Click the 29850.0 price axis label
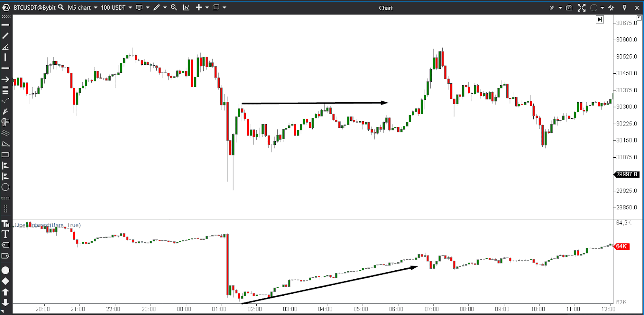Viewport: 644px width, 315px height. [x=627, y=208]
